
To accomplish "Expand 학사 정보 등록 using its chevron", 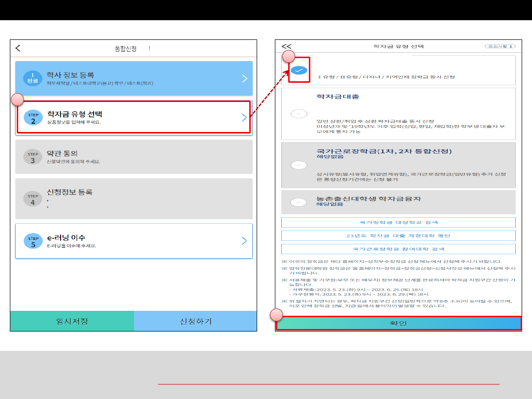I will (244, 78).
